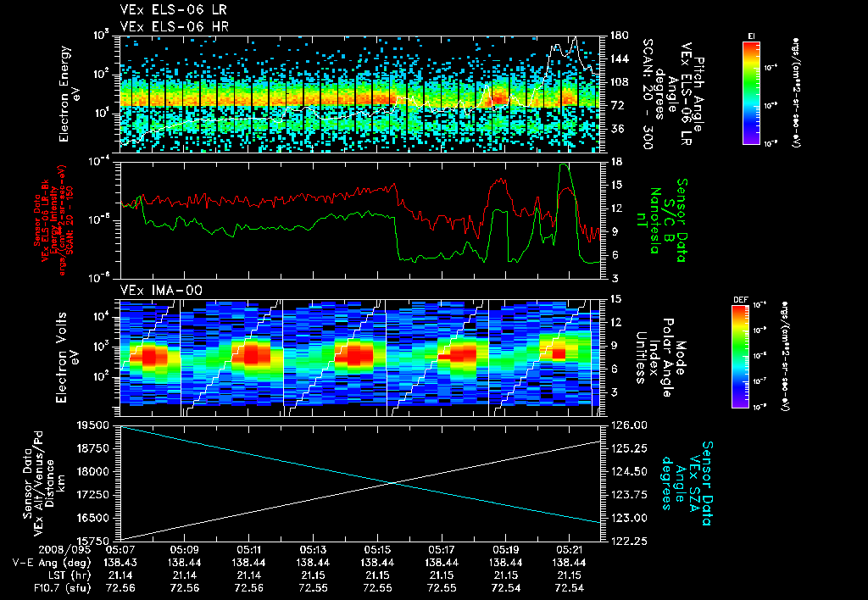This screenshot has width=868, height=600.
Task: Click the 18000 altitude tick label
Action: coord(93,471)
